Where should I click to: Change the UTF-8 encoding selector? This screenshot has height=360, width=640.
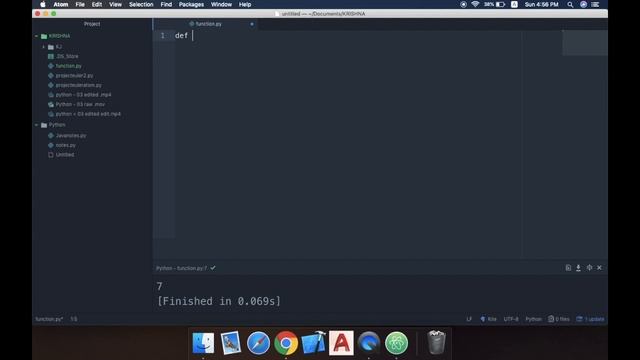(x=511, y=319)
